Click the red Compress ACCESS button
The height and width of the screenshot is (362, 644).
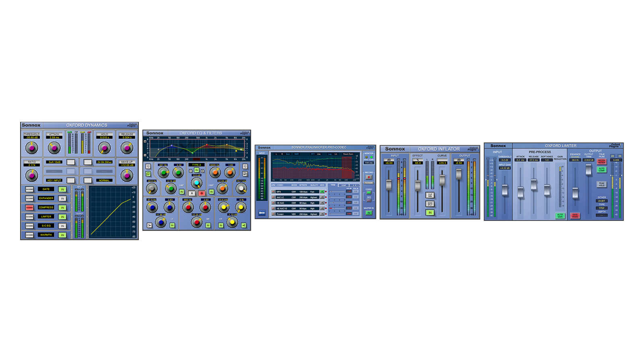coord(29,208)
